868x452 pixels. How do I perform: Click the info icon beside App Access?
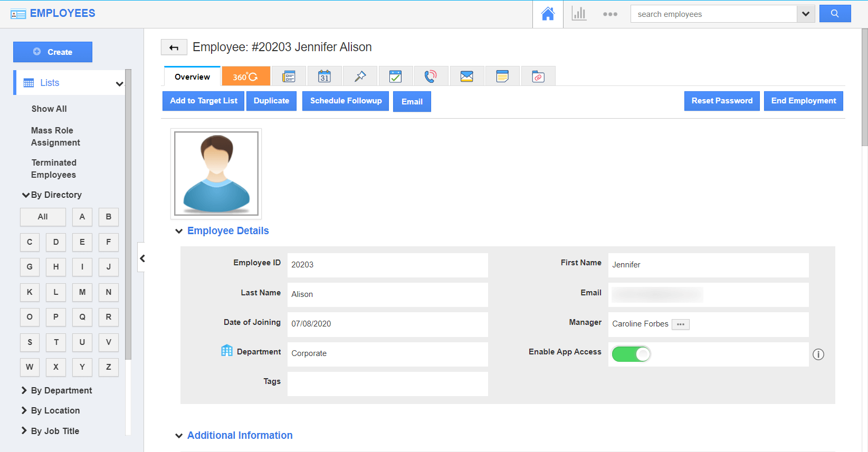click(x=818, y=354)
